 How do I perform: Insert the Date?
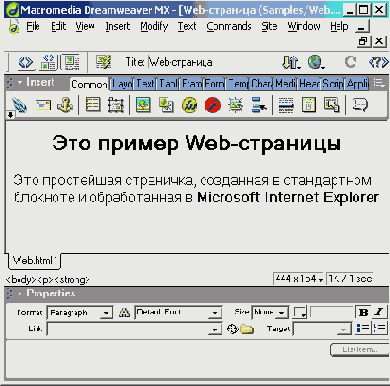pyautogui.click(x=309, y=105)
